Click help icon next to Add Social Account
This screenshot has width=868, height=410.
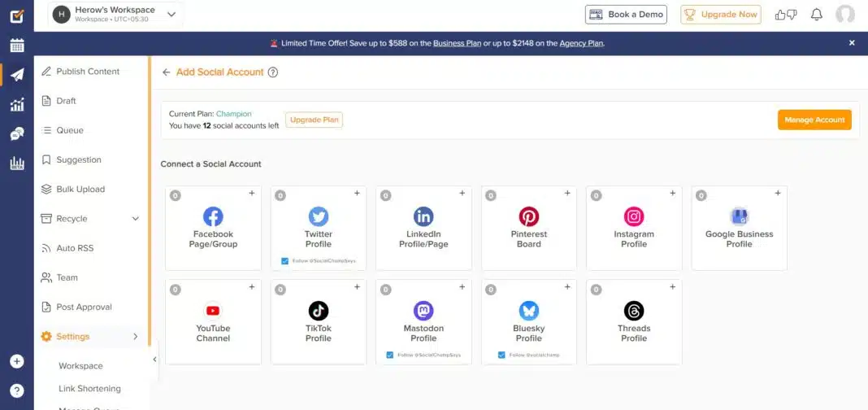[x=272, y=72]
